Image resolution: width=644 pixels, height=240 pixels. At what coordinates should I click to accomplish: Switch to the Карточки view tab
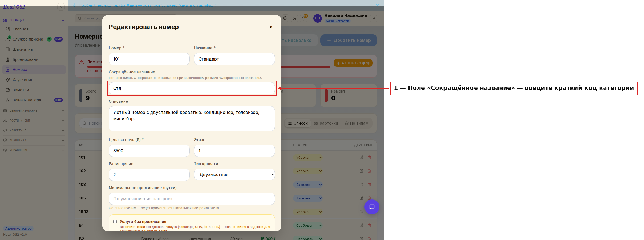pyautogui.click(x=326, y=123)
